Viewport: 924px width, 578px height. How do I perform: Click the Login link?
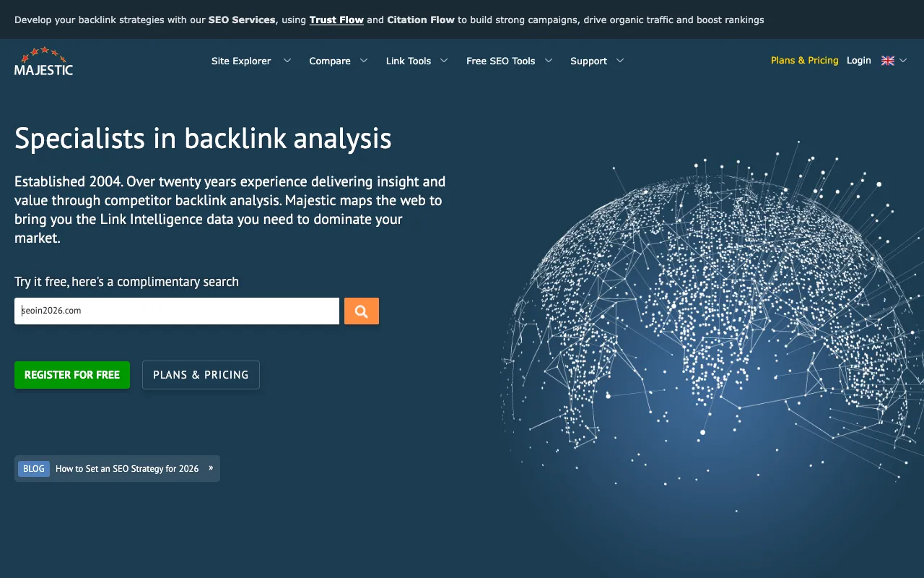click(858, 61)
